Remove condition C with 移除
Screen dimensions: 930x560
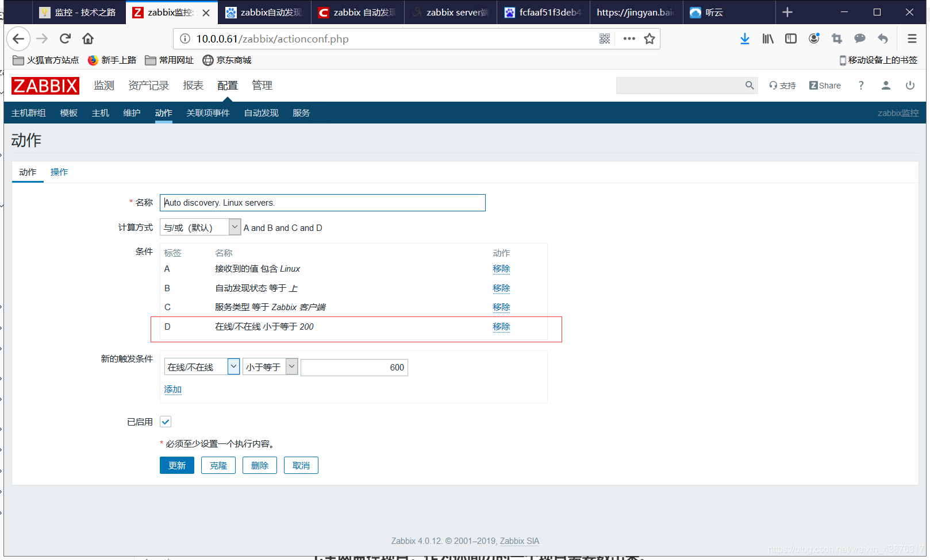pos(501,307)
